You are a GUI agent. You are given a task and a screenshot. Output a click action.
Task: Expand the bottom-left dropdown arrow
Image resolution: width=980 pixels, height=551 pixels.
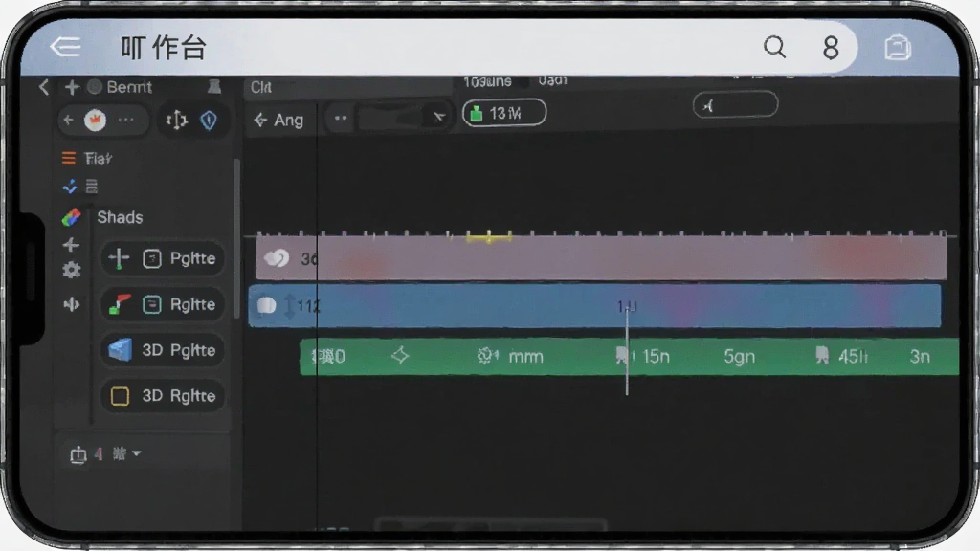tap(136, 452)
